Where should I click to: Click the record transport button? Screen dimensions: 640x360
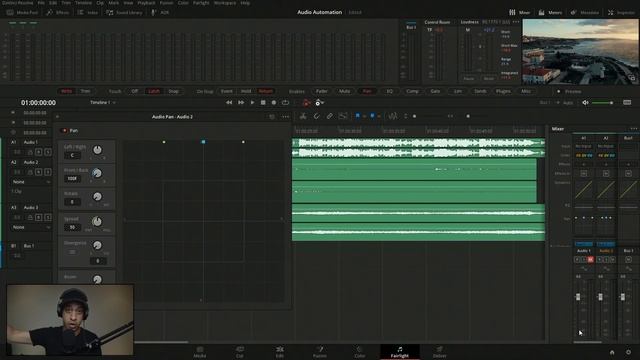click(274, 103)
